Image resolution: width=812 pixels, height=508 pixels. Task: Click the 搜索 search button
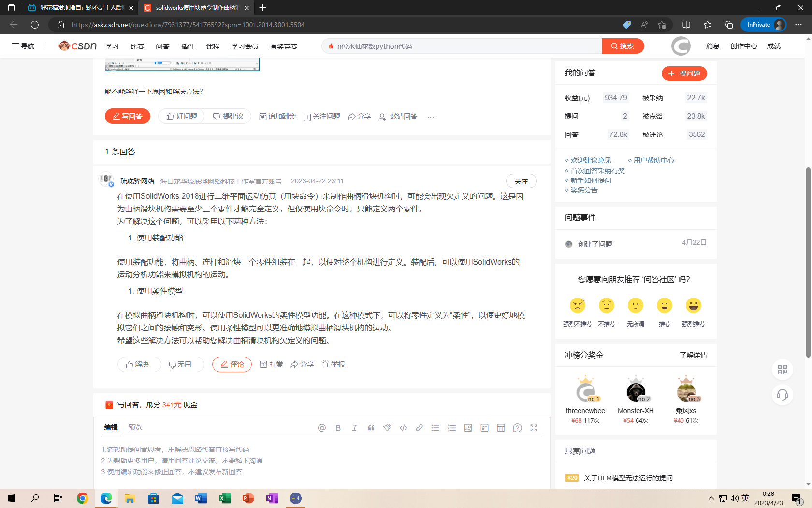pyautogui.click(x=623, y=46)
